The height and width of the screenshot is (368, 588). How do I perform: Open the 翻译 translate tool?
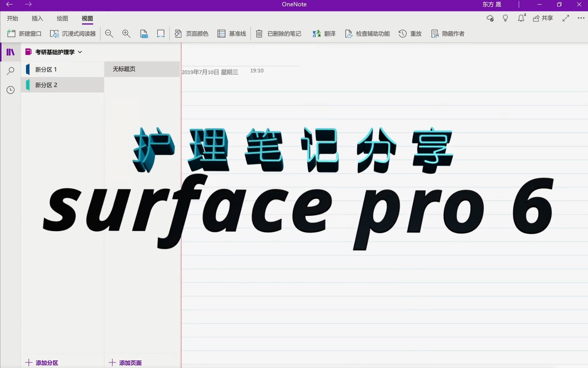pos(324,34)
